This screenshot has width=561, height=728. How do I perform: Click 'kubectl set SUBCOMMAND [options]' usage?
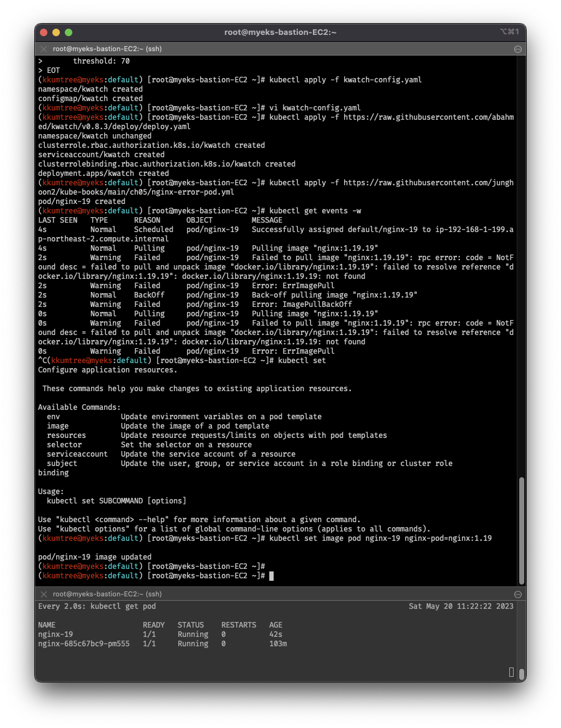[x=117, y=500]
